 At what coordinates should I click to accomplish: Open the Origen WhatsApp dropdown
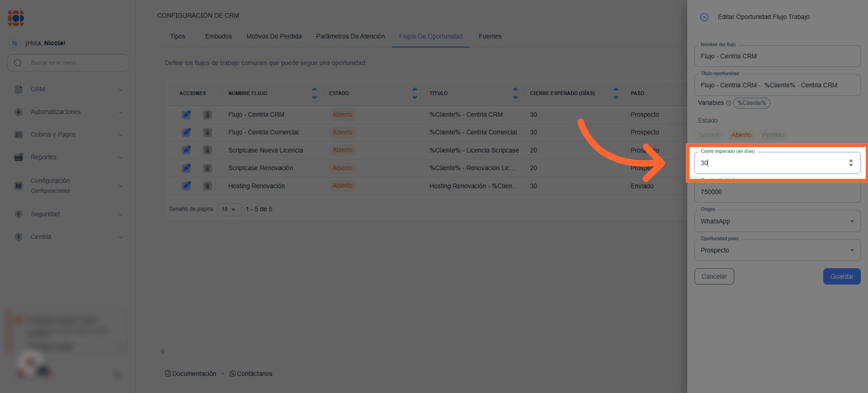tap(777, 221)
